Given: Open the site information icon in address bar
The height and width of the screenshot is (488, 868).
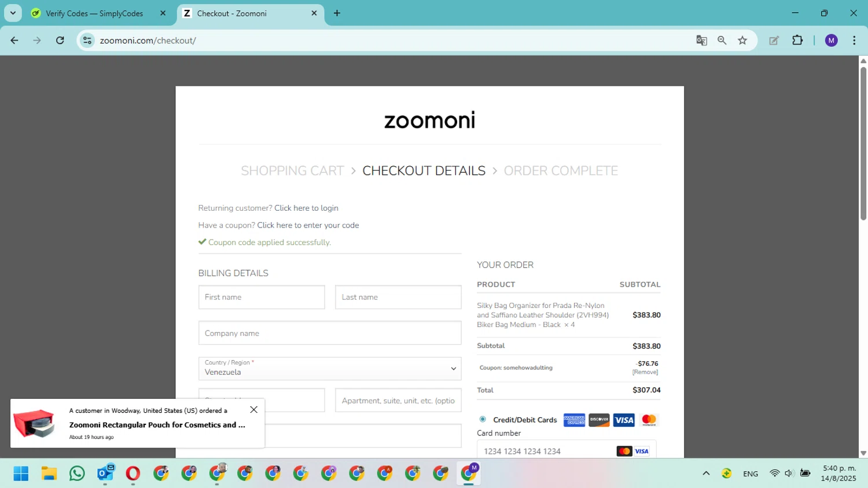Looking at the screenshot, I should click(87, 41).
